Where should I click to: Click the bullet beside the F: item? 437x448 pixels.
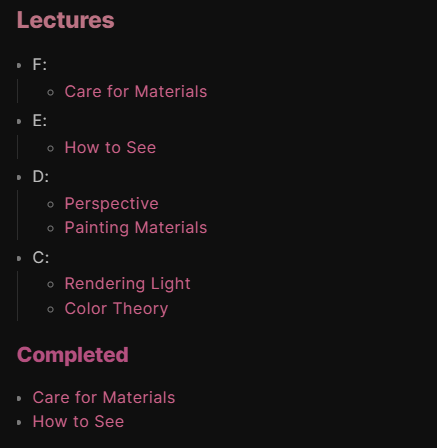click(x=19, y=65)
